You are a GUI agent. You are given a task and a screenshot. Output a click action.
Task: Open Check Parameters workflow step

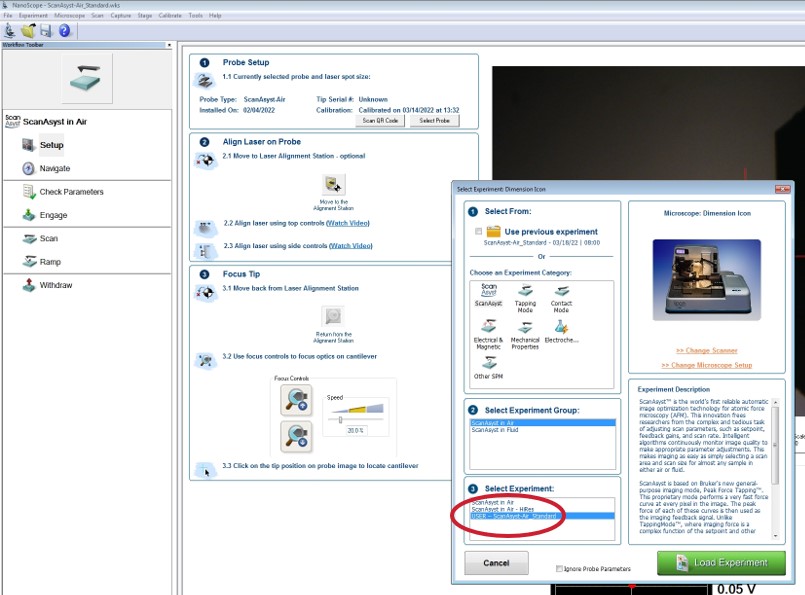71,191
